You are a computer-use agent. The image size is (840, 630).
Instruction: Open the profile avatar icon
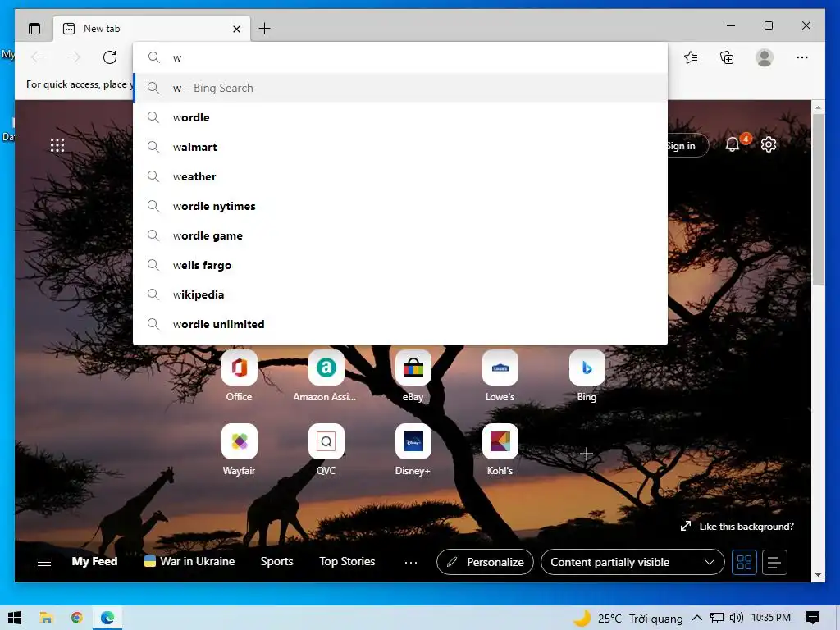764,57
